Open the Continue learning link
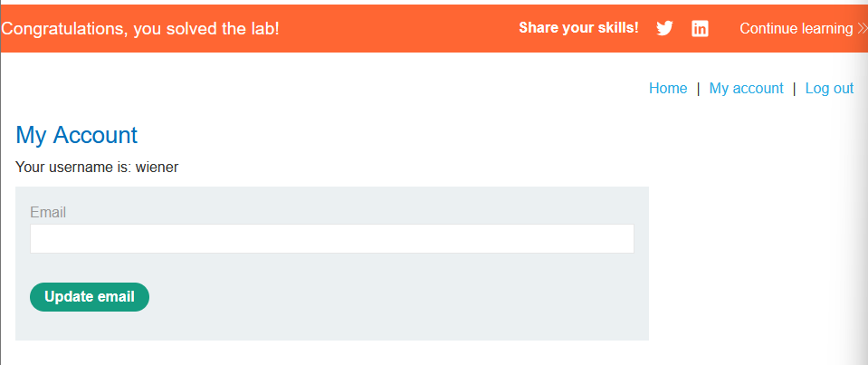Screen dimensions: 868x365 tap(796, 28)
